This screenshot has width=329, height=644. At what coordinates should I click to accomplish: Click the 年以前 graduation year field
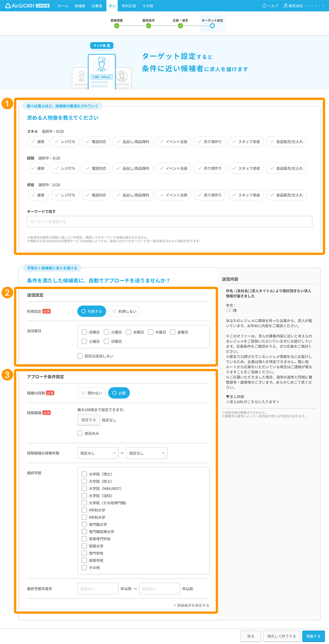point(159,589)
